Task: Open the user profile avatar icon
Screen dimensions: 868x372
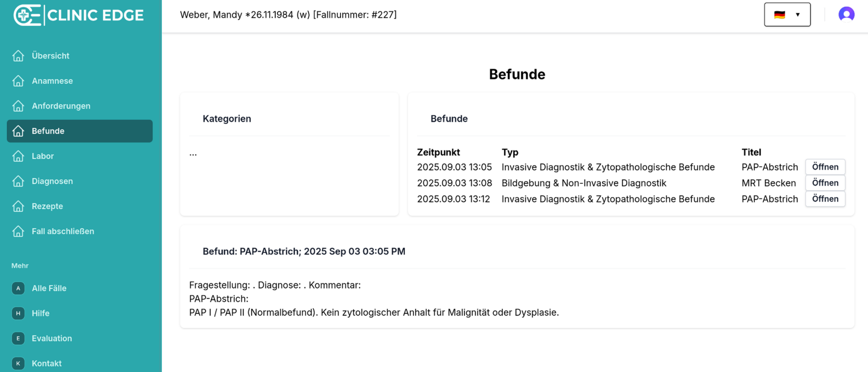Action: click(846, 15)
